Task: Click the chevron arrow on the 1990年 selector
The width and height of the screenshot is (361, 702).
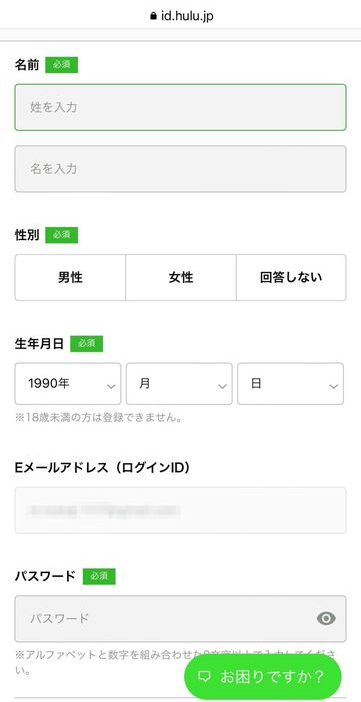Action: (112, 386)
